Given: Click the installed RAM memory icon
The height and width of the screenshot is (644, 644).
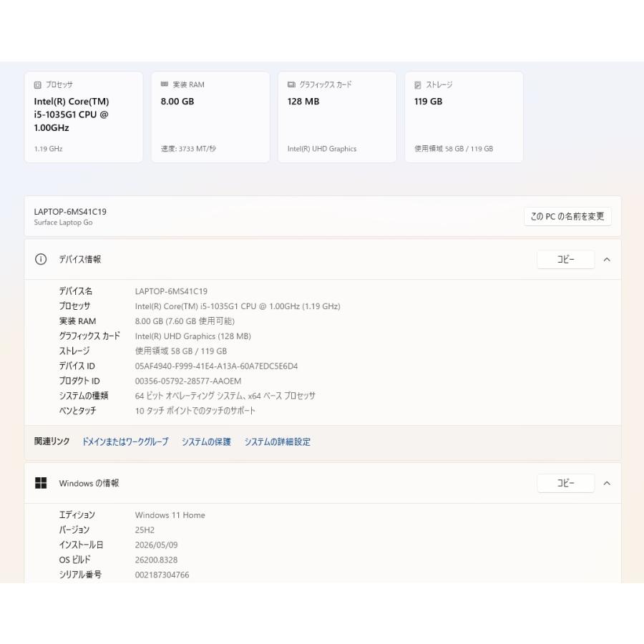Looking at the screenshot, I should pos(165,84).
